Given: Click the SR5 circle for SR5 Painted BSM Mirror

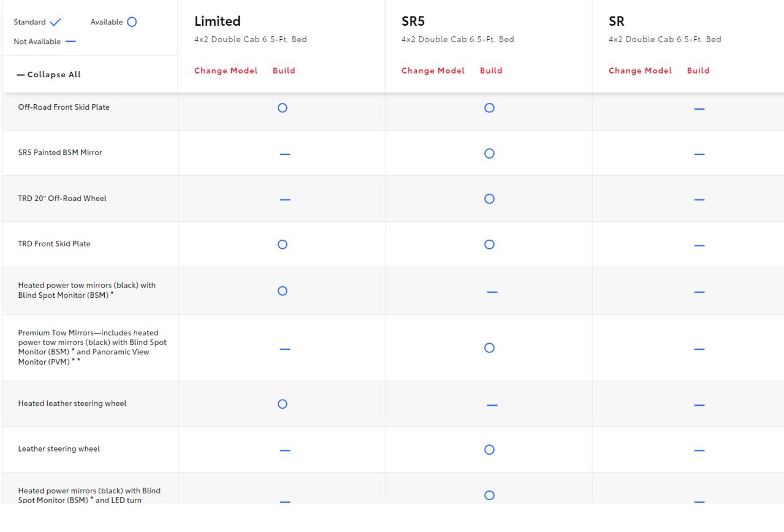Looking at the screenshot, I should 489,153.
